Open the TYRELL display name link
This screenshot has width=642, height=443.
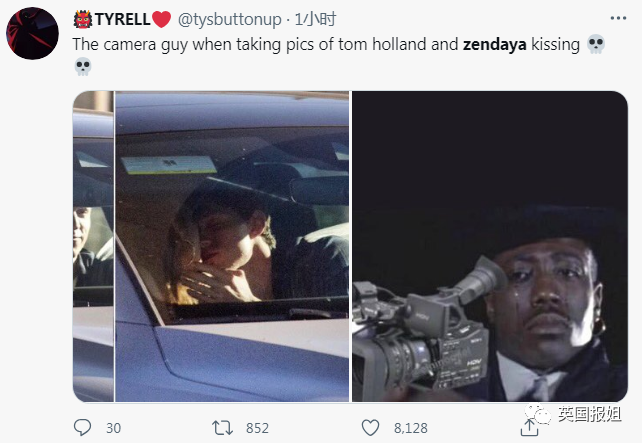[122, 19]
